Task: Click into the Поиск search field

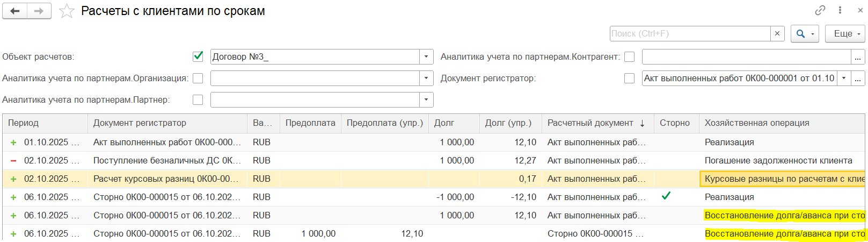Action: pyautogui.click(x=690, y=33)
